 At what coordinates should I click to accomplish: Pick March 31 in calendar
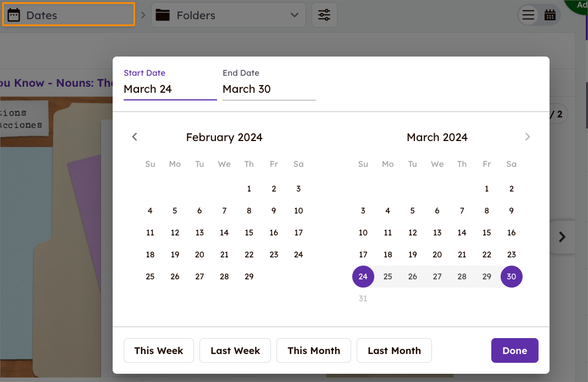pos(363,299)
